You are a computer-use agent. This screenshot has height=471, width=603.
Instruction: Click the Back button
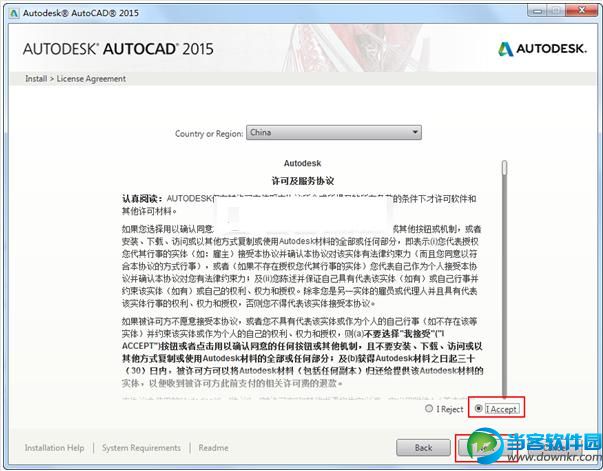[x=423, y=448]
